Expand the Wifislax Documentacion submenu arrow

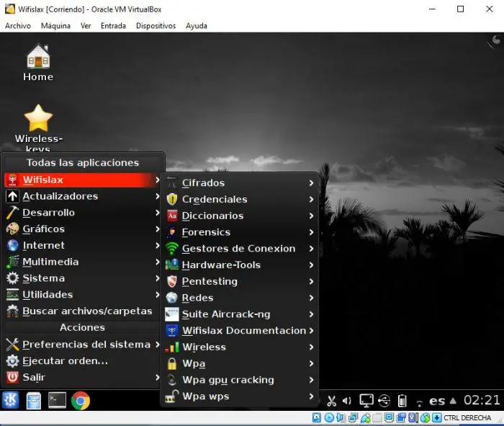(311, 330)
